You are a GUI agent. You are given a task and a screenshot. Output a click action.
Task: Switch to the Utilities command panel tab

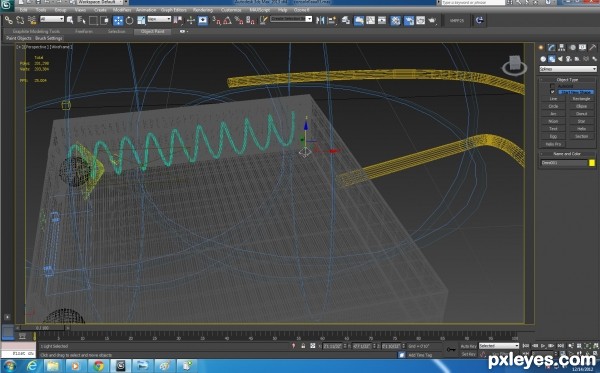[593, 47]
